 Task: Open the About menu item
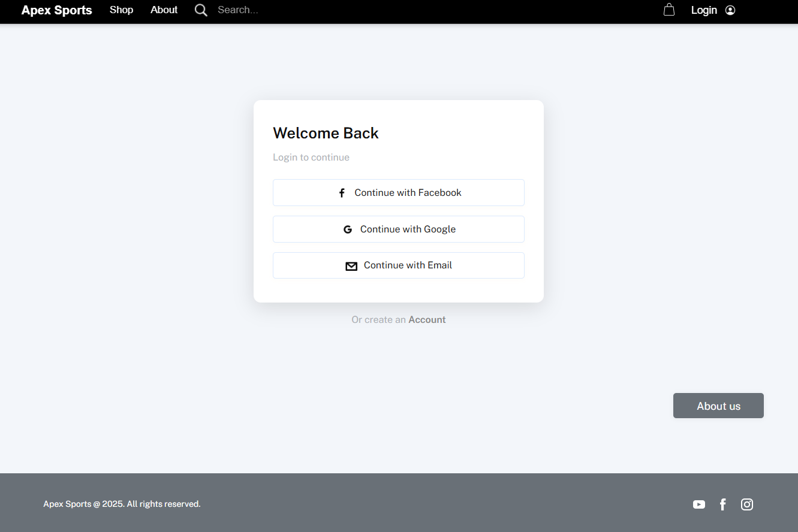pos(164,10)
